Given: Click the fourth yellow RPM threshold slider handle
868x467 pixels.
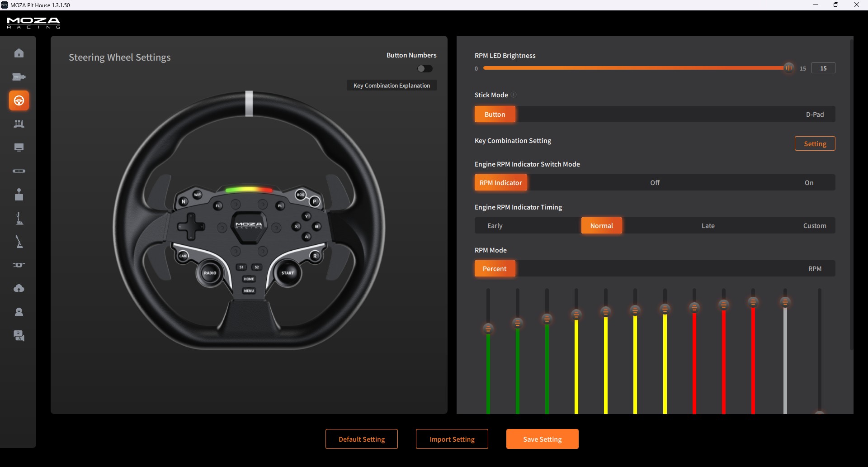Looking at the screenshot, I should tap(665, 309).
